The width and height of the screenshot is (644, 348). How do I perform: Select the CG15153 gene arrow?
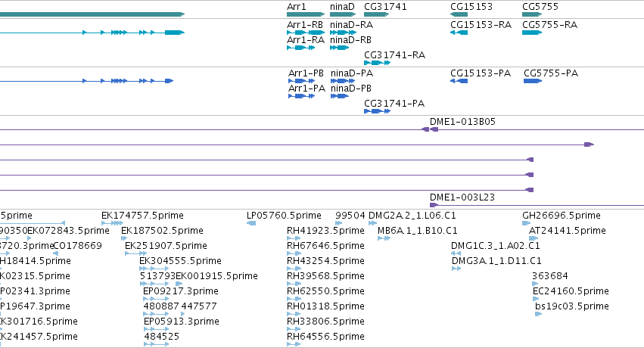point(459,14)
